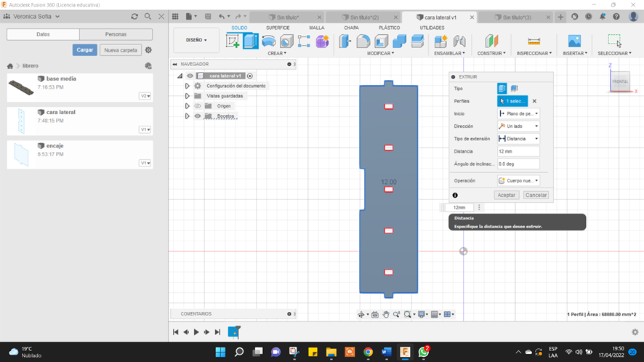This screenshot has height=362, width=644.
Task: Select the Offset Plane construct tool
Action: pyautogui.click(x=491, y=41)
